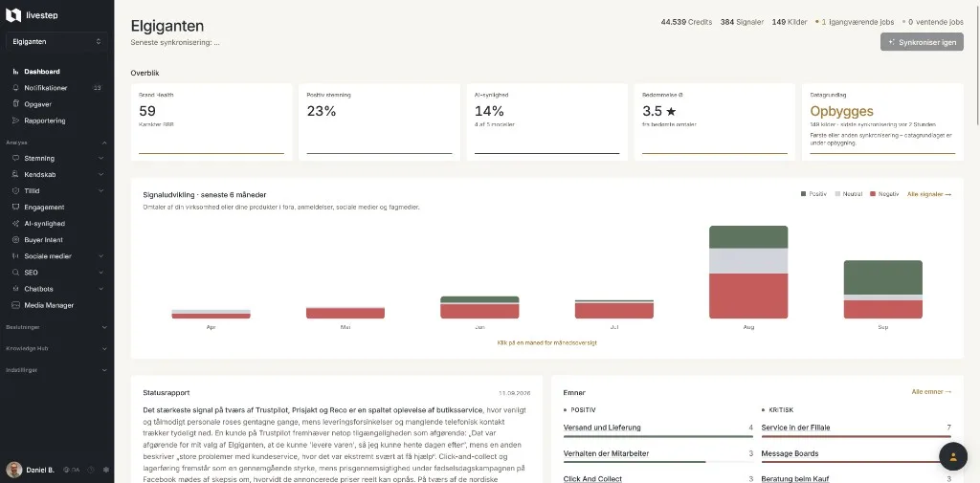The width and height of the screenshot is (980, 483).
Task: Open the Elgiganten workspace selector
Action: tap(56, 42)
